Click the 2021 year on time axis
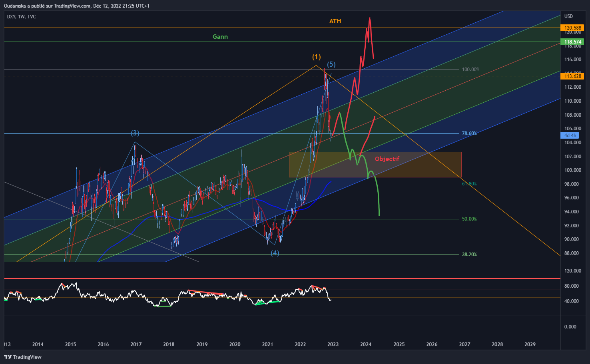The width and height of the screenshot is (590, 364). (267, 344)
